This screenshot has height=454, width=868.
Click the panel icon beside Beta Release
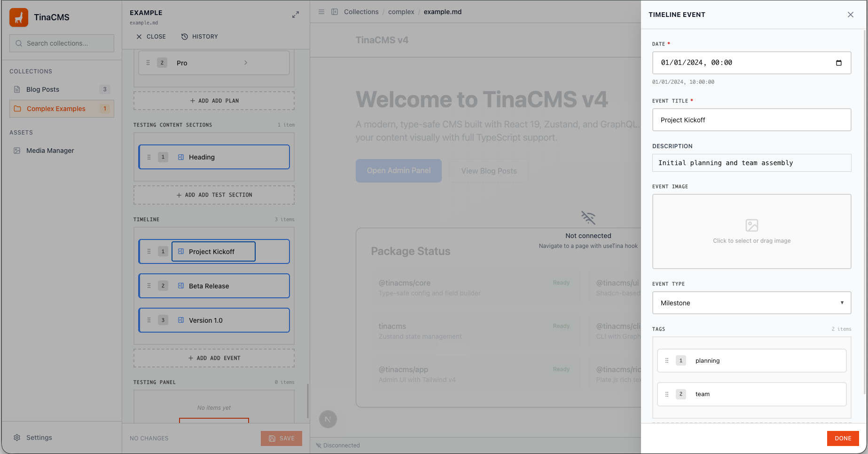[x=181, y=286]
